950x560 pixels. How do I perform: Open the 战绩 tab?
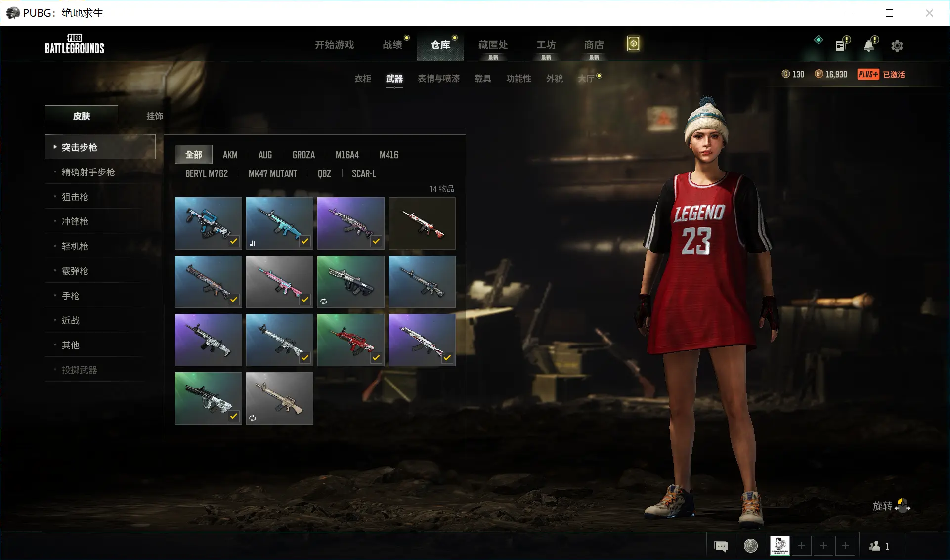click(392, 45)
